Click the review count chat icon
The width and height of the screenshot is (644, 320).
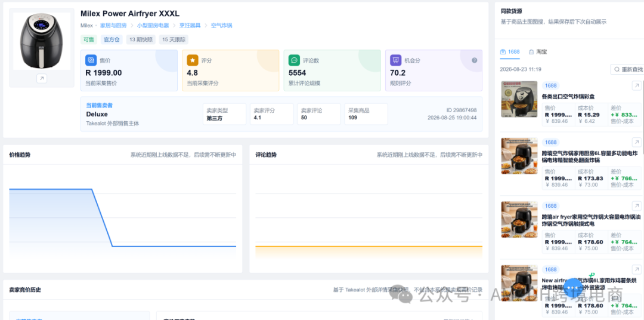pos(294,60)
